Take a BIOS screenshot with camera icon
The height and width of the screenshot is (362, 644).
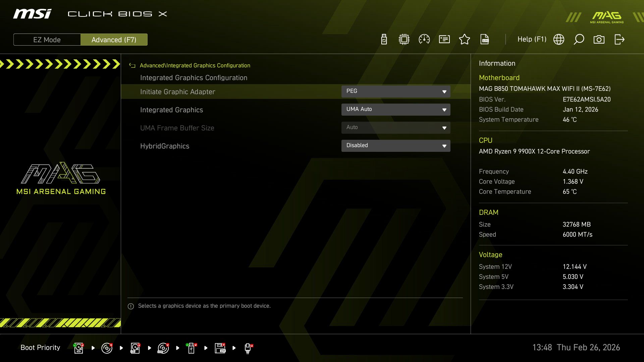point(599,39)
